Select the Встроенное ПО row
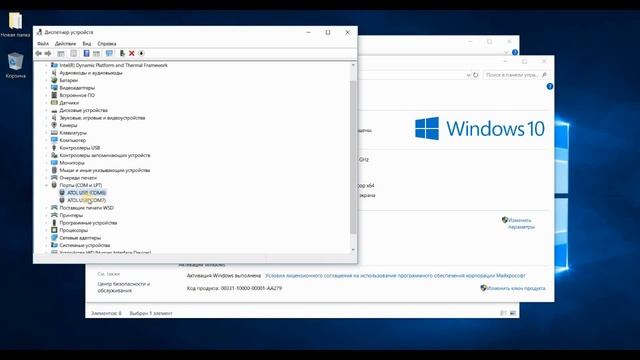640x360 pixels. (77, 95)
